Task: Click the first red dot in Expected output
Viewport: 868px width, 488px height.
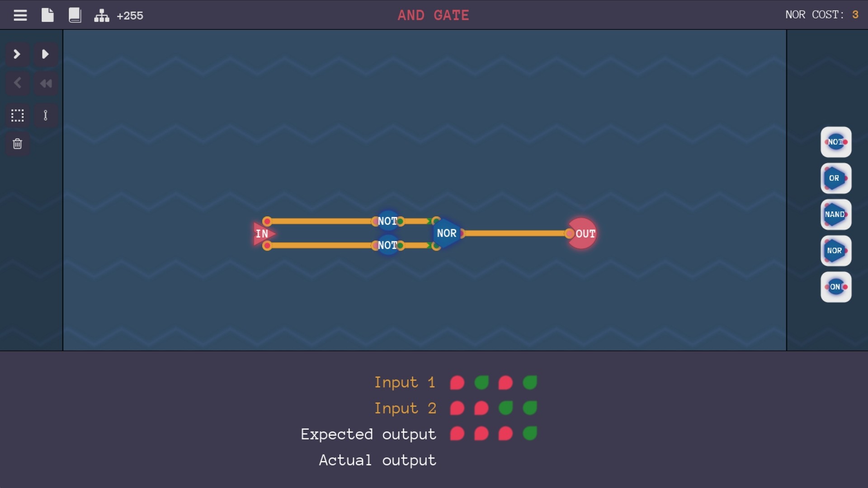Action: point(457,434)
